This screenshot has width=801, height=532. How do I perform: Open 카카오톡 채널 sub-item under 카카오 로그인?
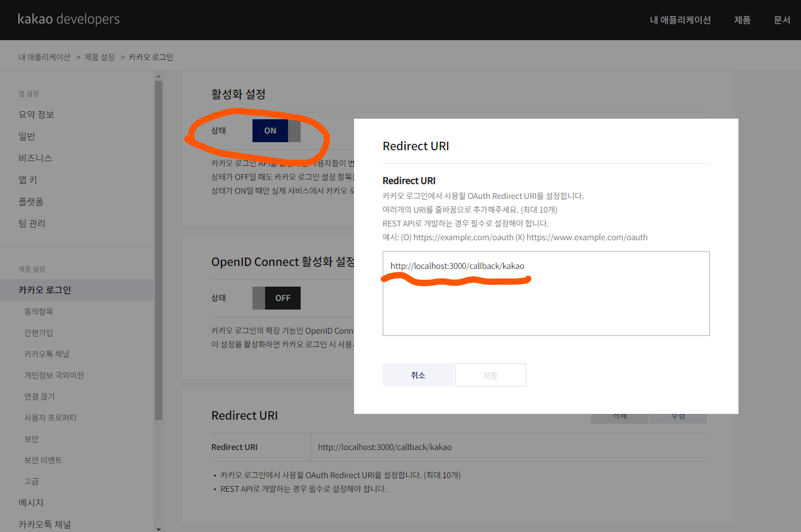click(x=46, y=354)
